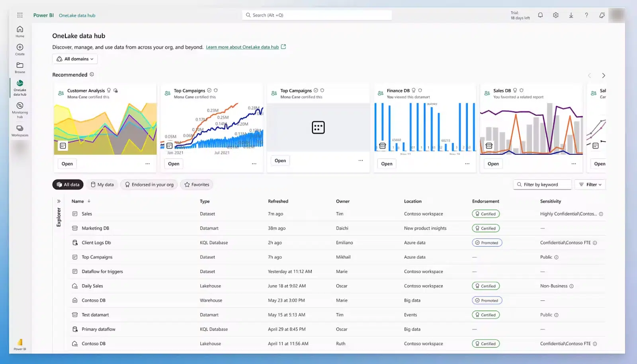The height and width of the screenshot is (364, 637).
Task: Click the Marketing DB datamart icon
Action: click(x=75, y=228)
